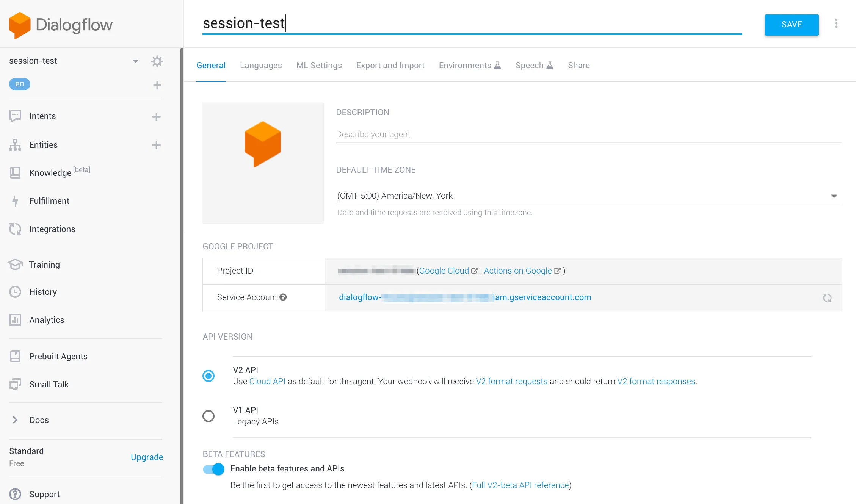Switch to the ML Settings tab
Viewport: 856px width, 504px height.
pyautogui.click(x=319, y=66)
